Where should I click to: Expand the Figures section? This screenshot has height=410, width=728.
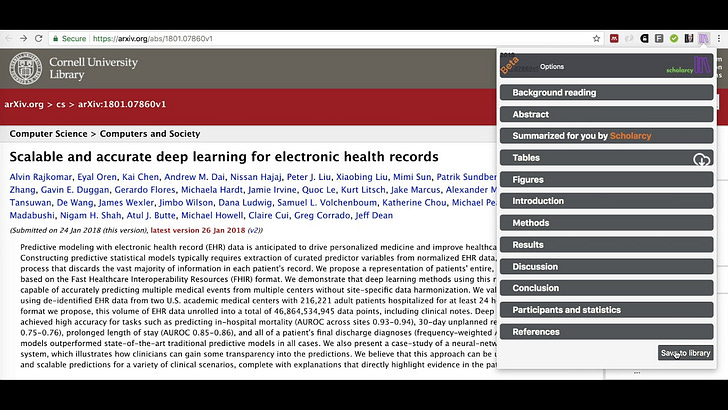point(606,179)
